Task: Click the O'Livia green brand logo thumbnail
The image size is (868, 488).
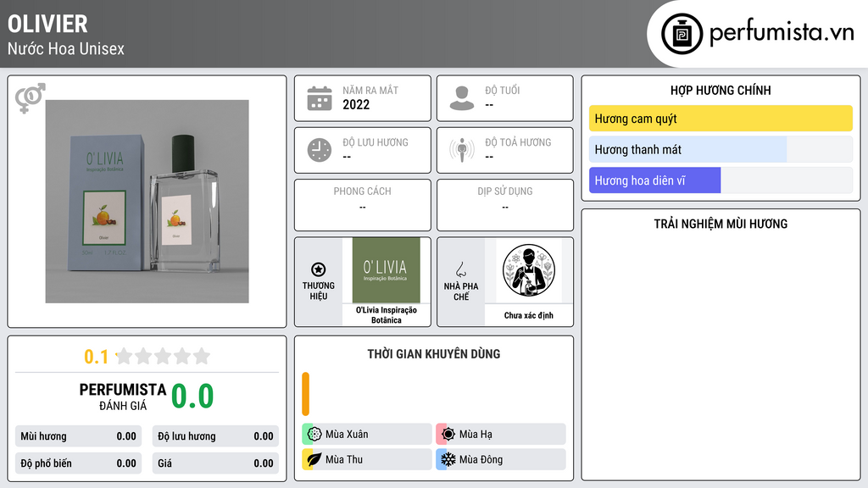Action: (x=387, y=270)
